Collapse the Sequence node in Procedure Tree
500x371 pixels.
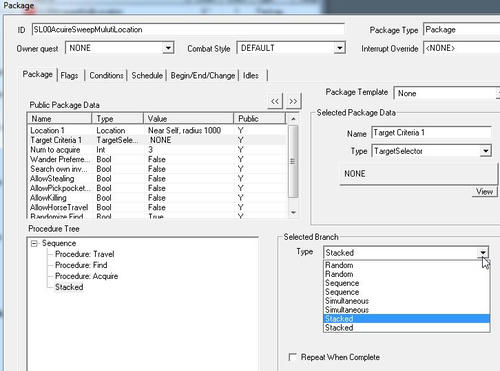point(34,244)
